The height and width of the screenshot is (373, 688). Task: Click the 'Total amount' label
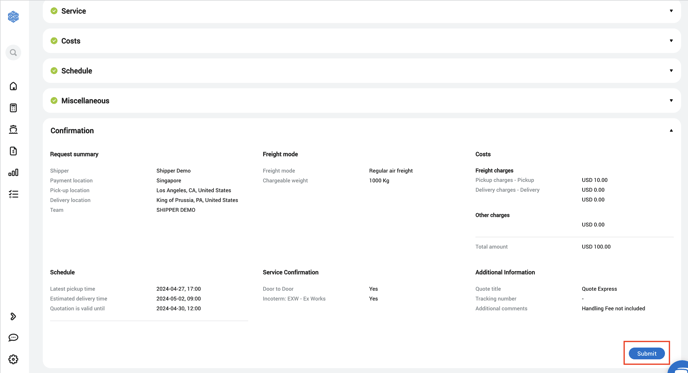pyautogui.click(x=491, y=247)
